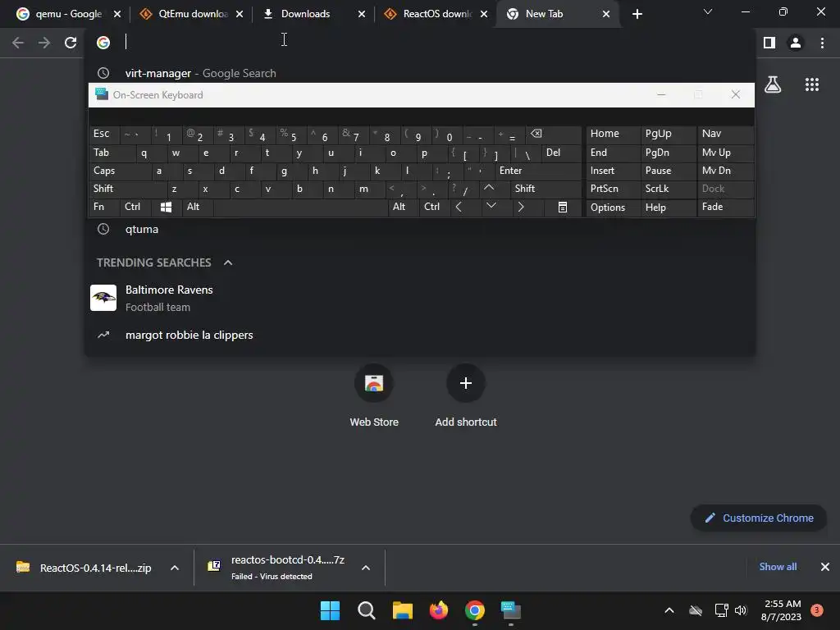Toggle the right Shift key on the keyboard
The height and width of the screenshot is (630, 840).
[x=546, y=189]
